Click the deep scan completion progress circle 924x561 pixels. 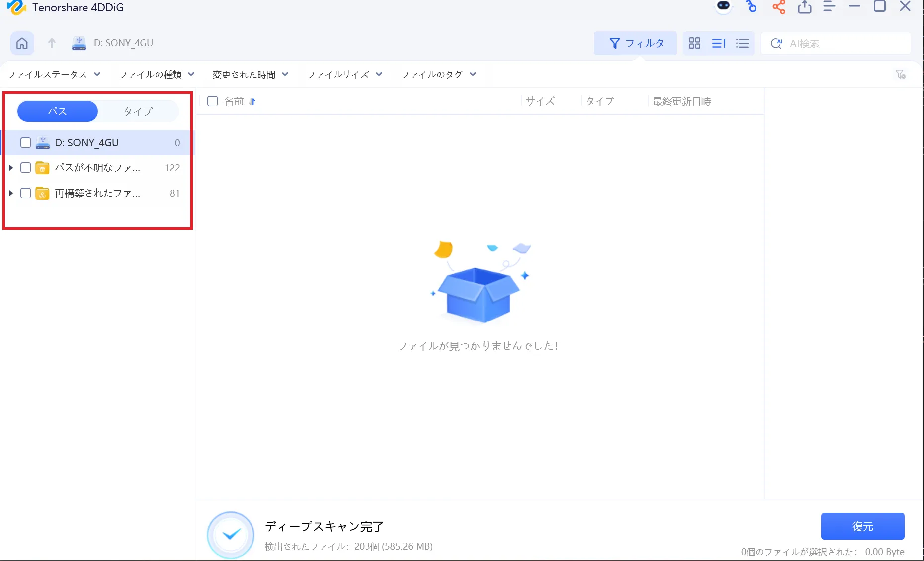click(230, 535)
